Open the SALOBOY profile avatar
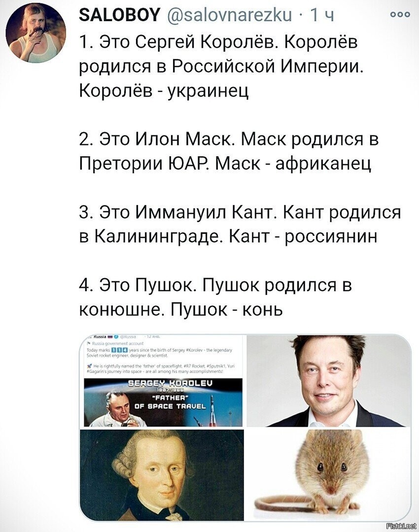 36,33
